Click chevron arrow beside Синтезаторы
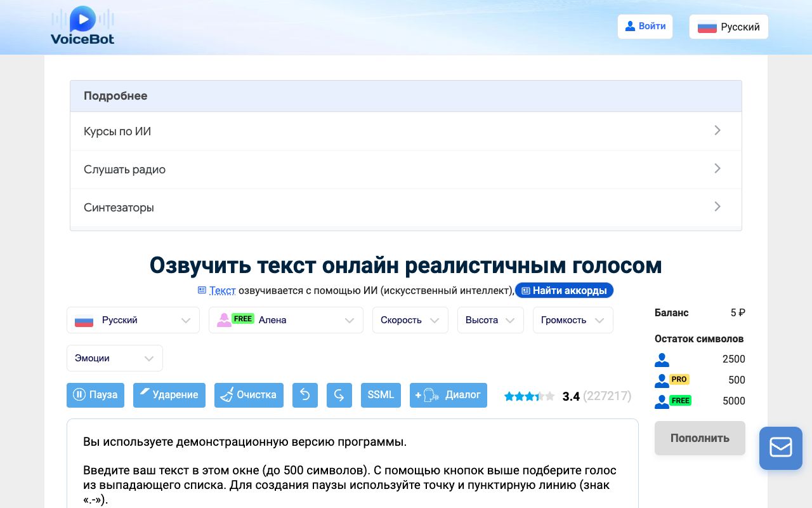 (x=717, y=206)
